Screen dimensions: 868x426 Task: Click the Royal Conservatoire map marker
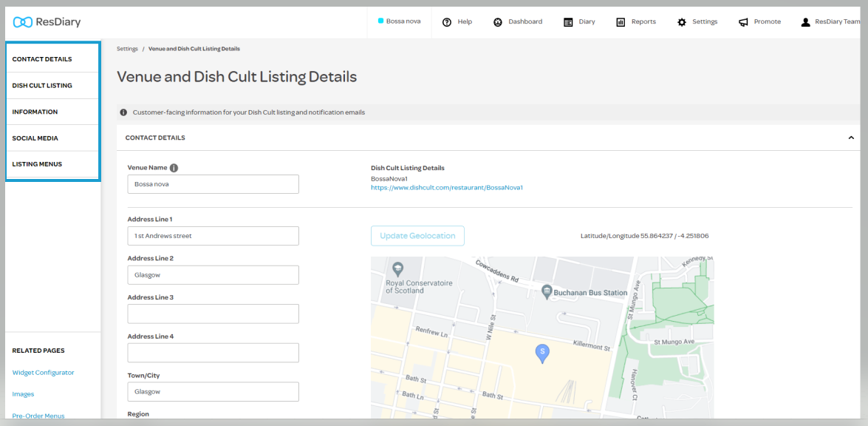tap(397, 270)
